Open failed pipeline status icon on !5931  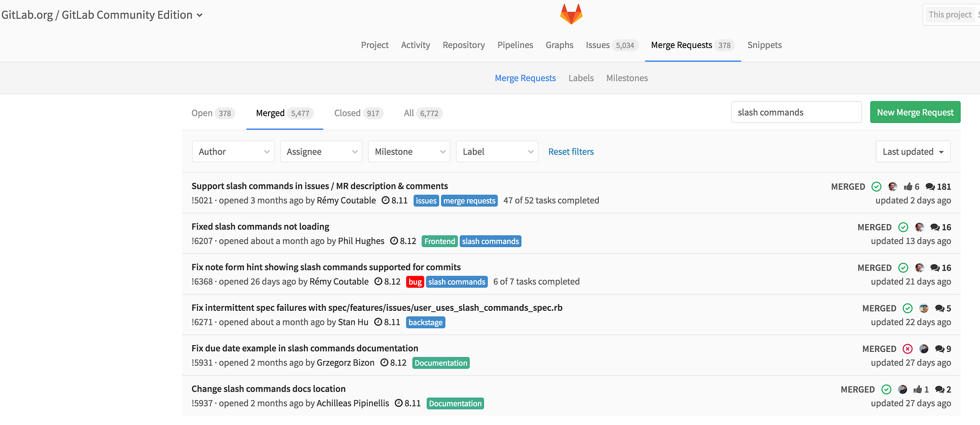pyautogui.click(x=907, y=349)
